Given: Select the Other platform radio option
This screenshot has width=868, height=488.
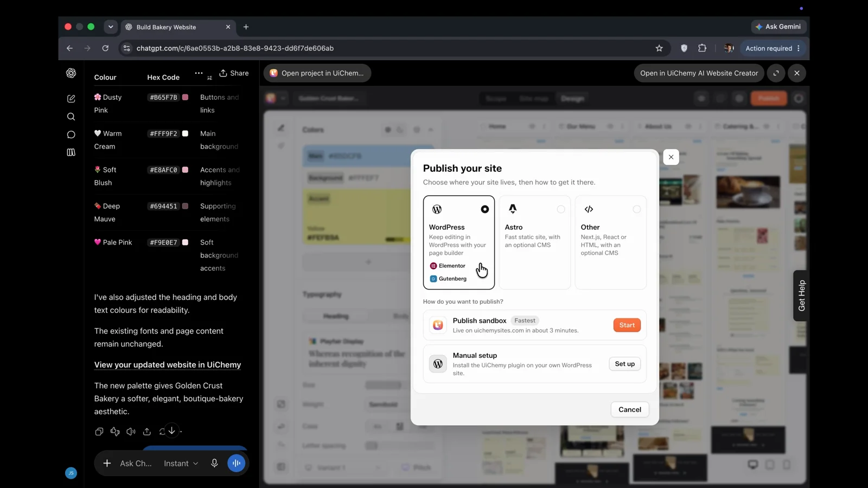Looking at the screenshot, I should (636, 209).
